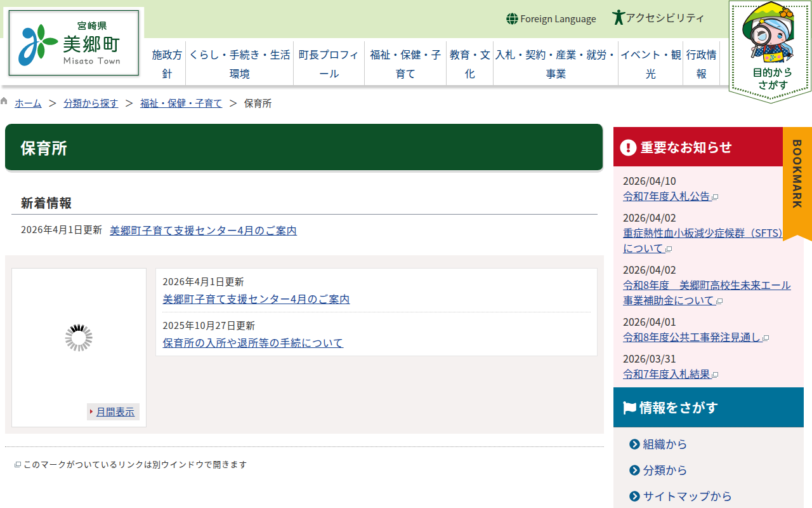Click the home icon in breadcrumb

(4, 102)
